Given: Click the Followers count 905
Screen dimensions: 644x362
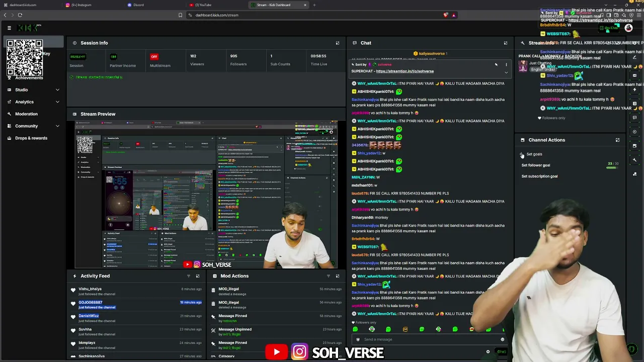Looking at the screenshot, I should pyautogui.click(x=233, y=56).
